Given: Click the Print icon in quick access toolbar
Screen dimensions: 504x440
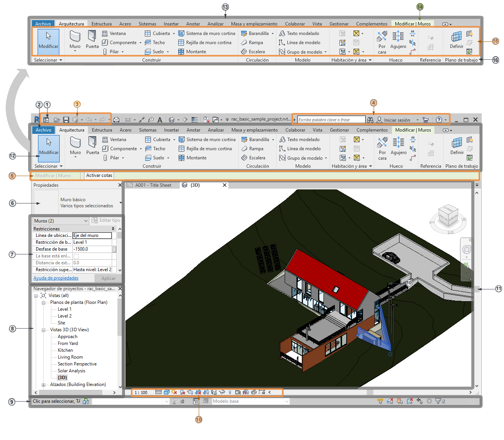Looking at the screenshot, I should 116,120.
